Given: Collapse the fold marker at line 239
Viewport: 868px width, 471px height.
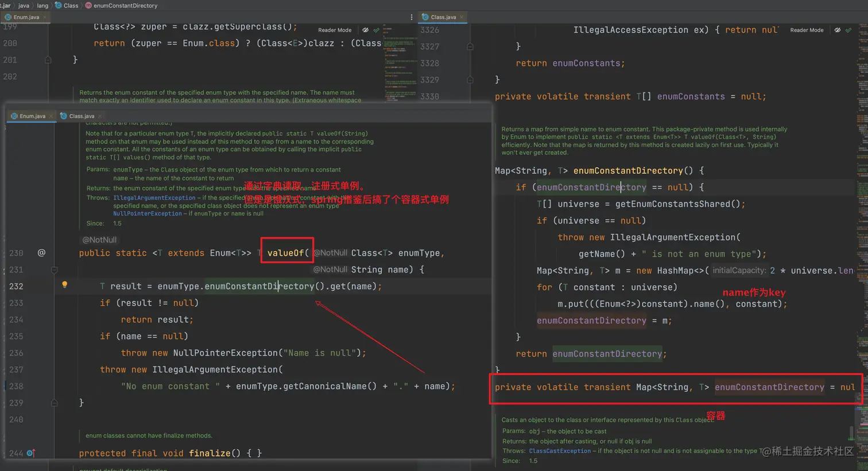Looking at the screenshot, I should point(54,403).
